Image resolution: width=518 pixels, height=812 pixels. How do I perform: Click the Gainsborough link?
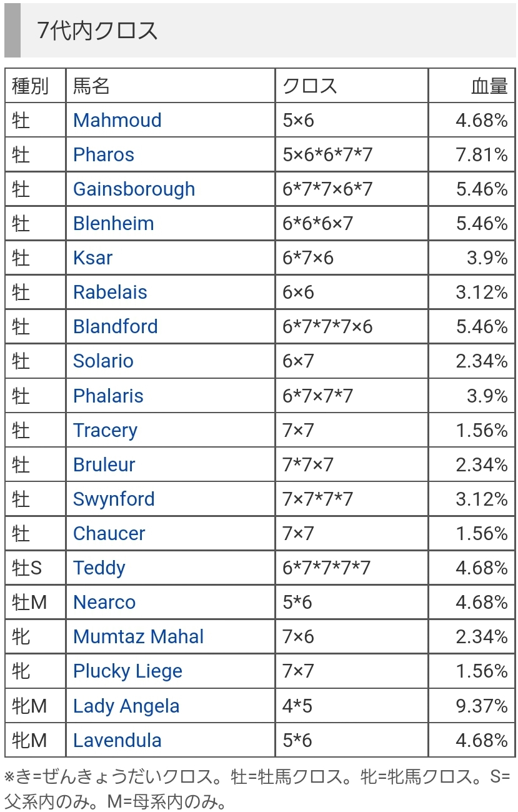(x=134, y=189)
